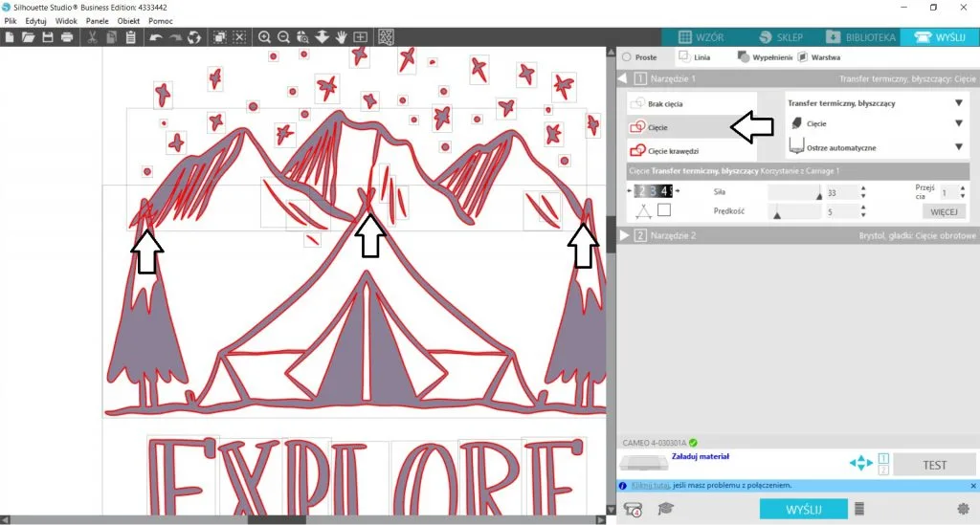The height and width of the screenshot is (525, 980).
Task: Increase Siła value with up arrow
Action: point(863,188)
